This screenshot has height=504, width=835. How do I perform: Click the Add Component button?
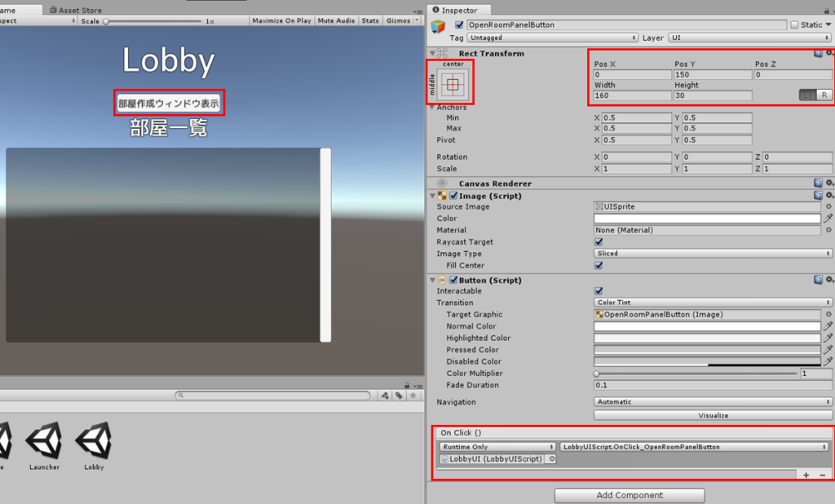629,495
